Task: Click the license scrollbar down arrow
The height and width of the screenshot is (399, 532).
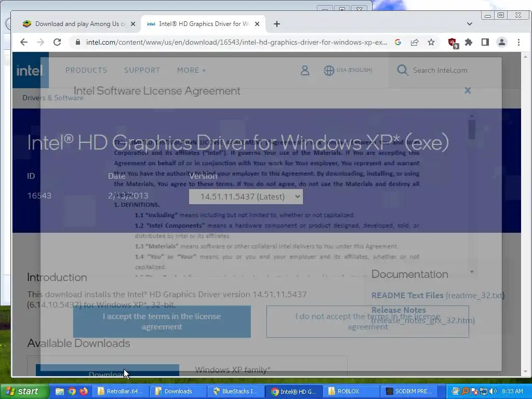Action: 472,272
